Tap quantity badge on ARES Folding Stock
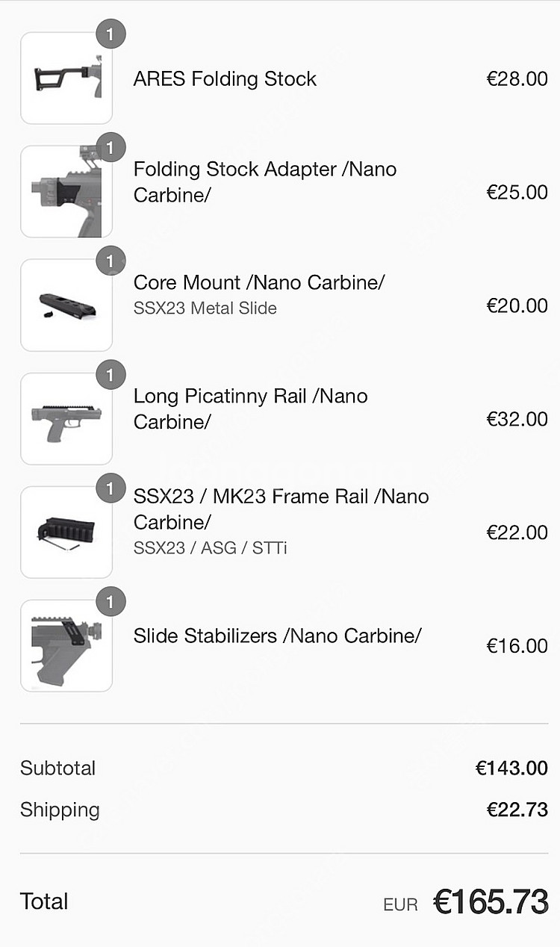Screen dimensions: 560x947 111,34
